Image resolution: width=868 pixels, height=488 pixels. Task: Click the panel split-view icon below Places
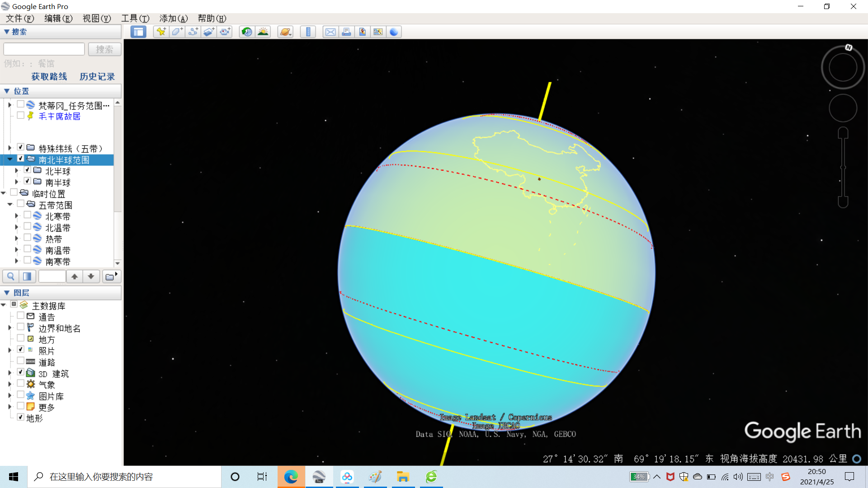point(27,276)
